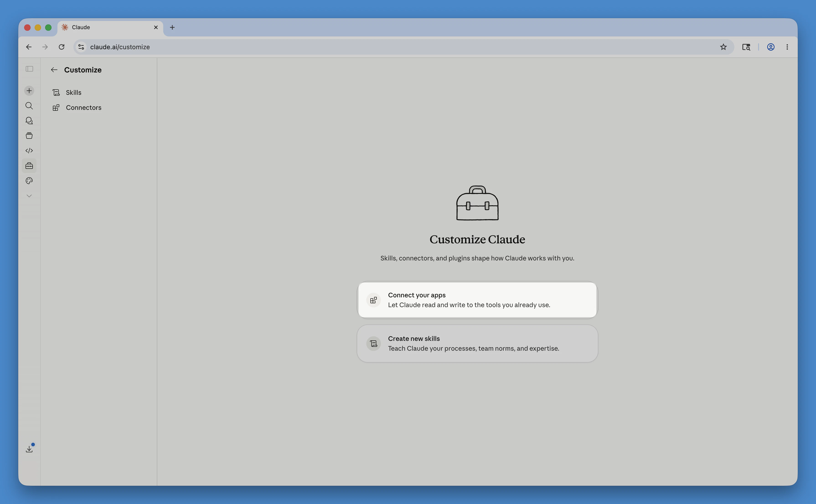Open the palette icon in rail
The width and height of the screenshot is (816, 504).
29,181
